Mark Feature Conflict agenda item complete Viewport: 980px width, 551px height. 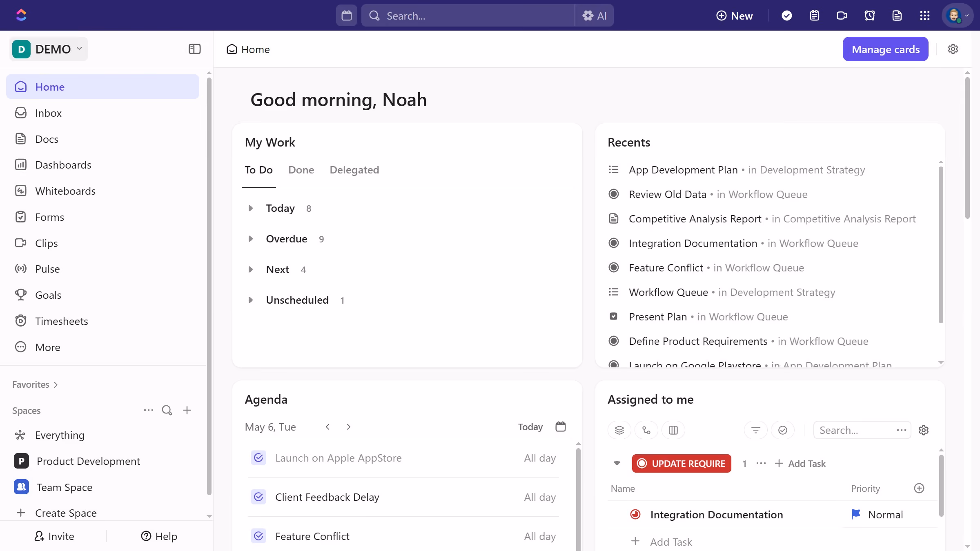click(x=258, y=536)
